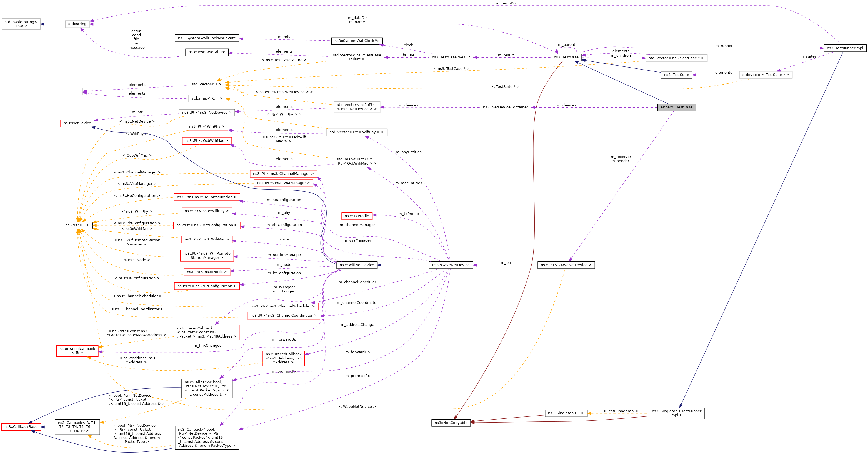Image resolution: width=868 pixels, height=454 pixels.
Task: Open std::vector< ns3::TestCaseFailure > node
Action: pyautogui.click(x=357, y=57)
